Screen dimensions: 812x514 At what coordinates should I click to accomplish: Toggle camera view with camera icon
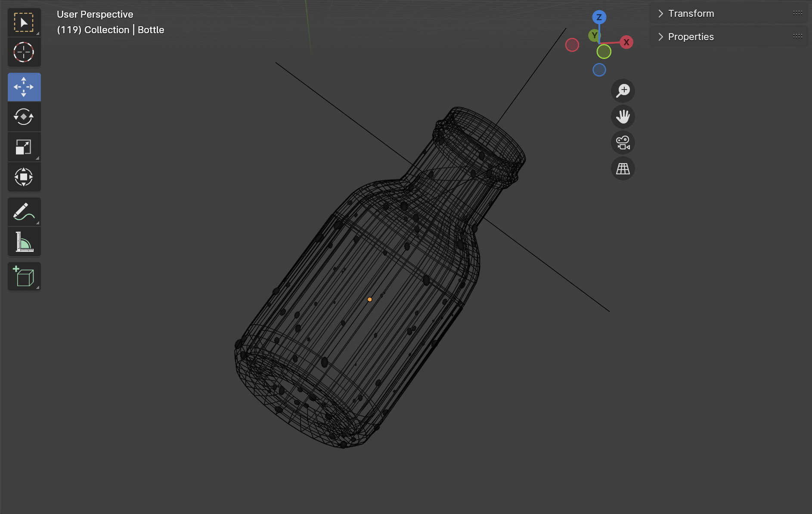click(x=623, y=142)
